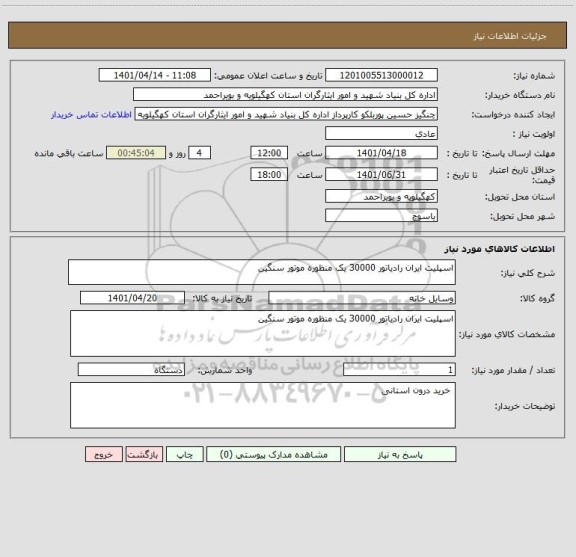This screenshot has height=557, width=576.
Task: Click the واحد شمارش field دستگاه
Action: (x=131, y=370)
